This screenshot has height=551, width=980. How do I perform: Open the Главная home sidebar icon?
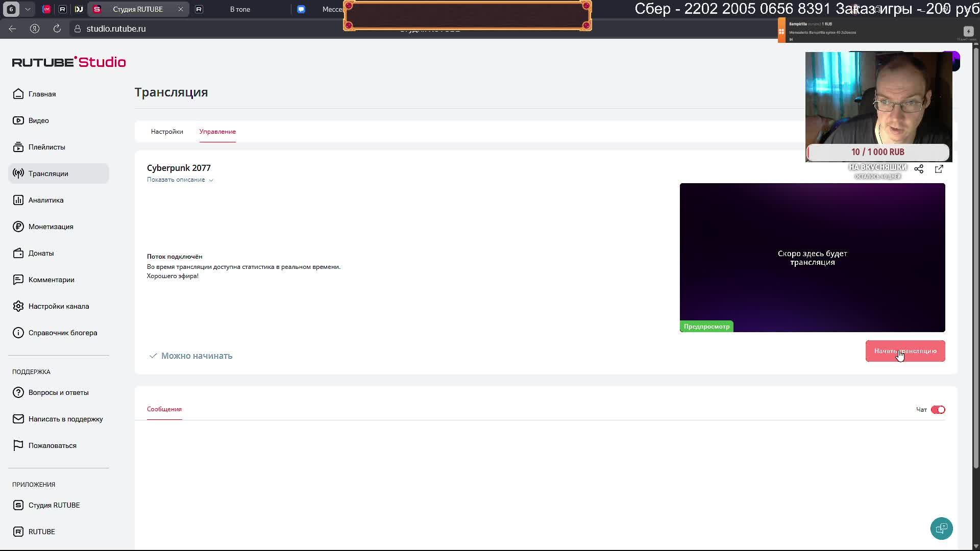[18, 94]
